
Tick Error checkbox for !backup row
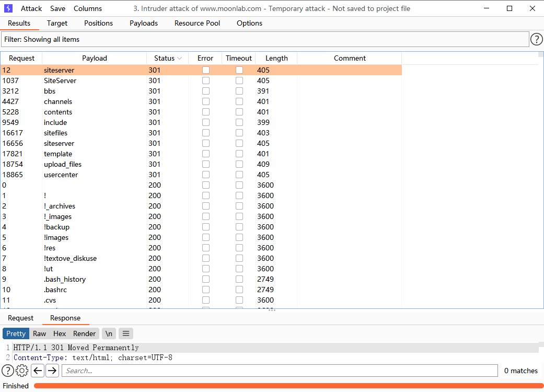(x=206, y=227)
